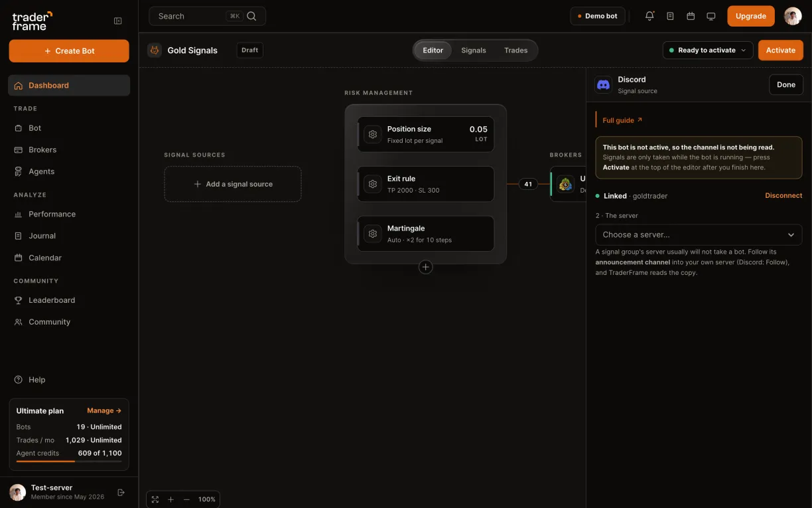Select the Martingale card

tap(426, 234)
